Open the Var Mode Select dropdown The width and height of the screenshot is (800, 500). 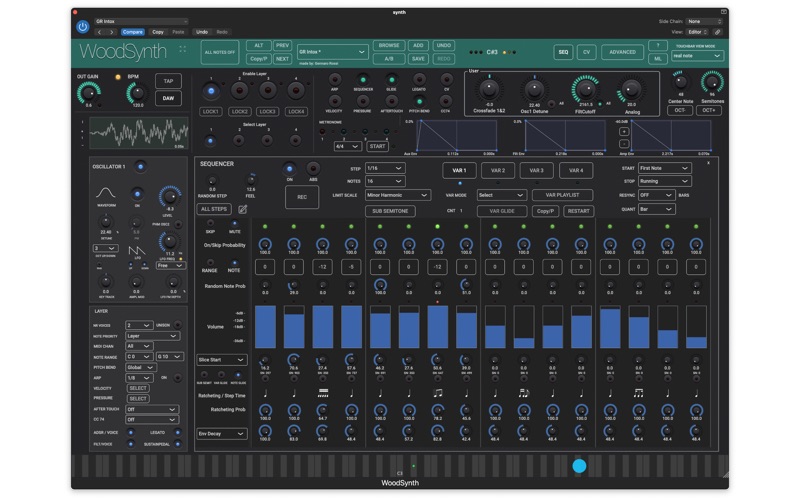[x=501, y=195]
